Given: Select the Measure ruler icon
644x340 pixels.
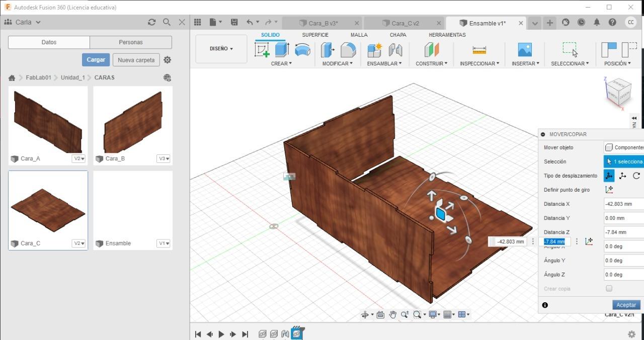Looking at the screenshot, I should (x=479, y=50).
